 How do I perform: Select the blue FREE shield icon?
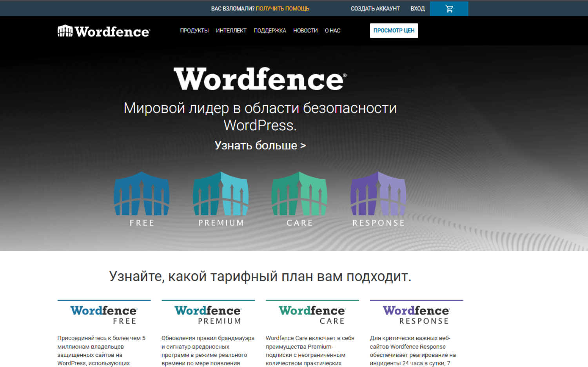coord(142,194)
